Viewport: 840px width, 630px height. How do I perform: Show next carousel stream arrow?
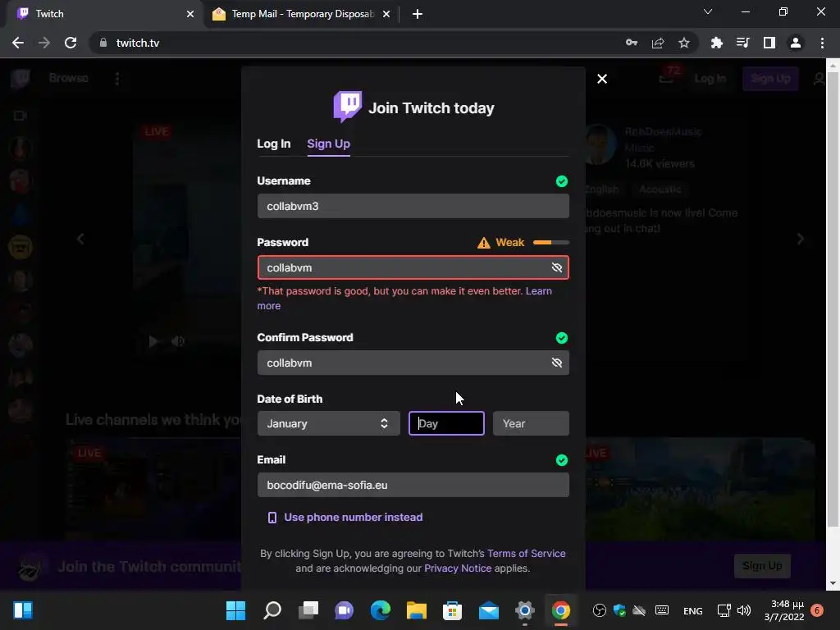tap(801, 239)
